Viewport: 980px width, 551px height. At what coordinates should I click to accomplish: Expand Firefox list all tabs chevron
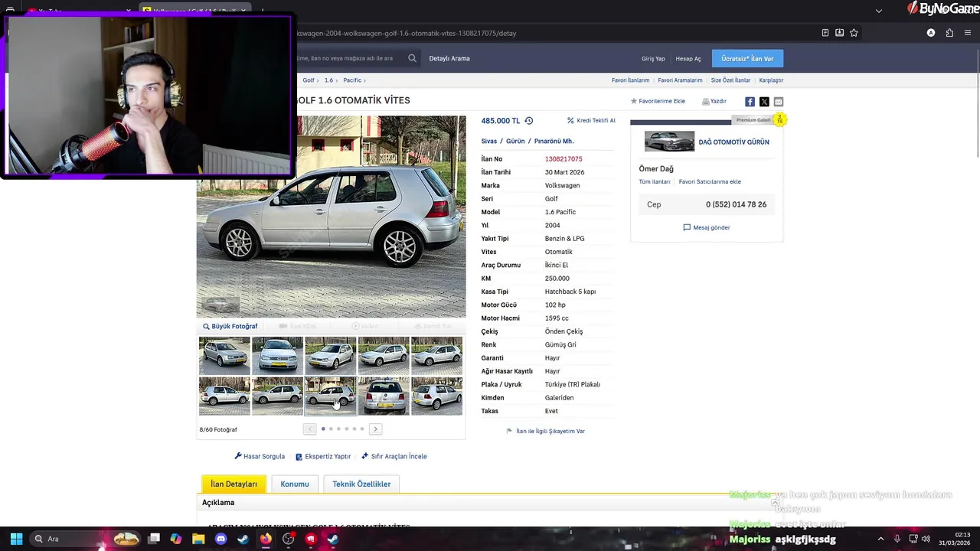(879, 11)
